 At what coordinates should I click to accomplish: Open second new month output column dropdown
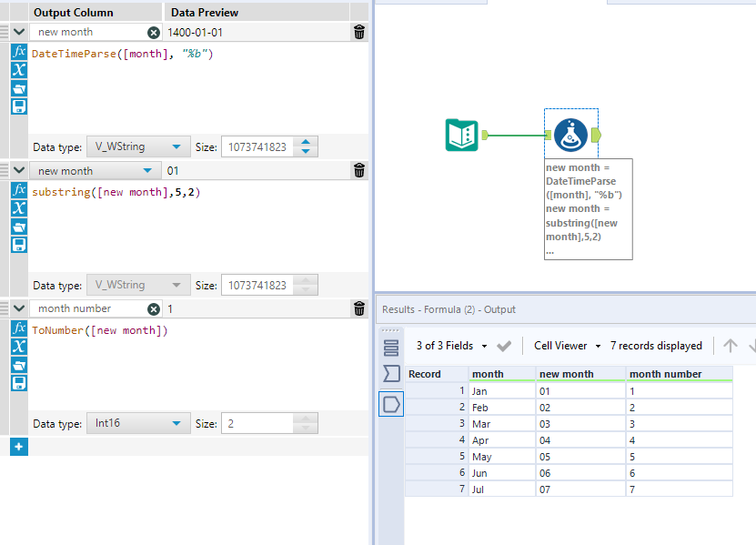(147, 171)
